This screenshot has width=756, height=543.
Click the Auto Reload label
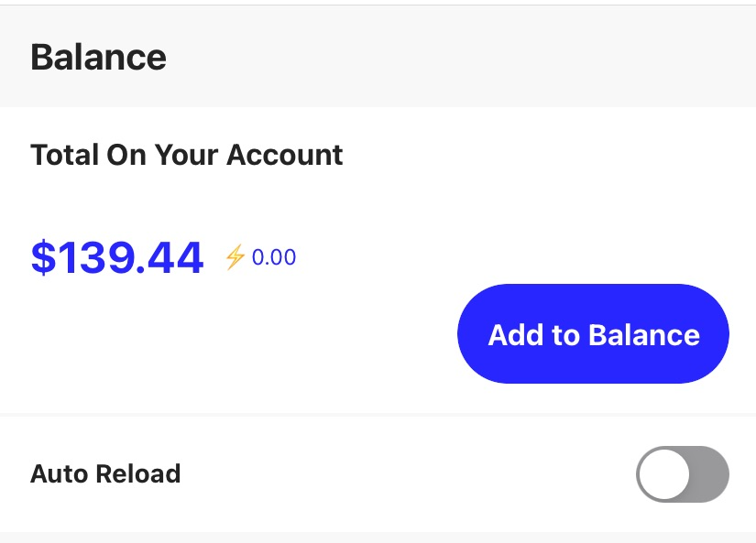tap(106, 474)
